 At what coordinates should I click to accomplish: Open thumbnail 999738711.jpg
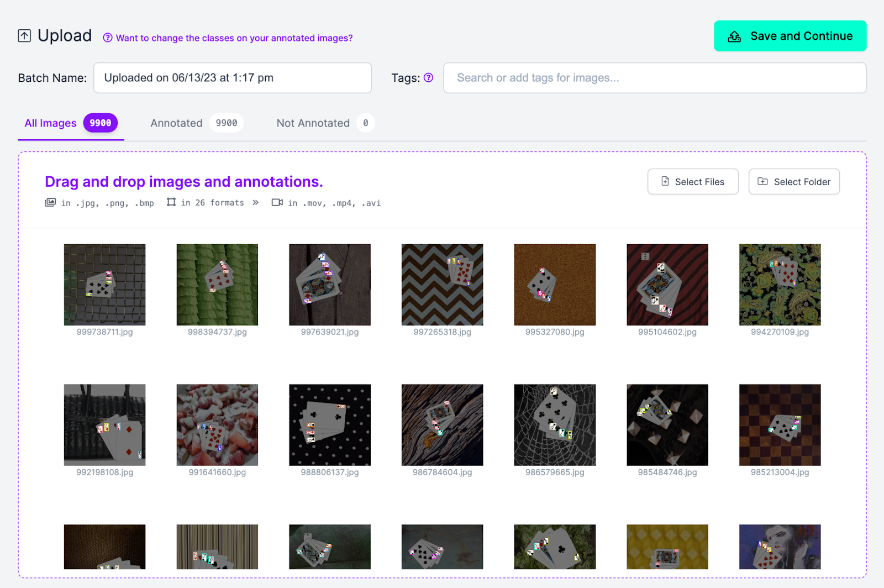[x=105, y=285]
